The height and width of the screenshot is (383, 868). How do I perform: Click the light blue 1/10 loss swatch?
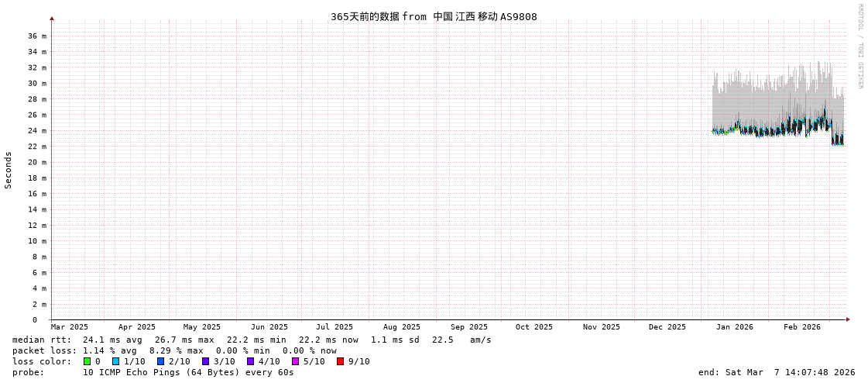(x=115, y=361)
